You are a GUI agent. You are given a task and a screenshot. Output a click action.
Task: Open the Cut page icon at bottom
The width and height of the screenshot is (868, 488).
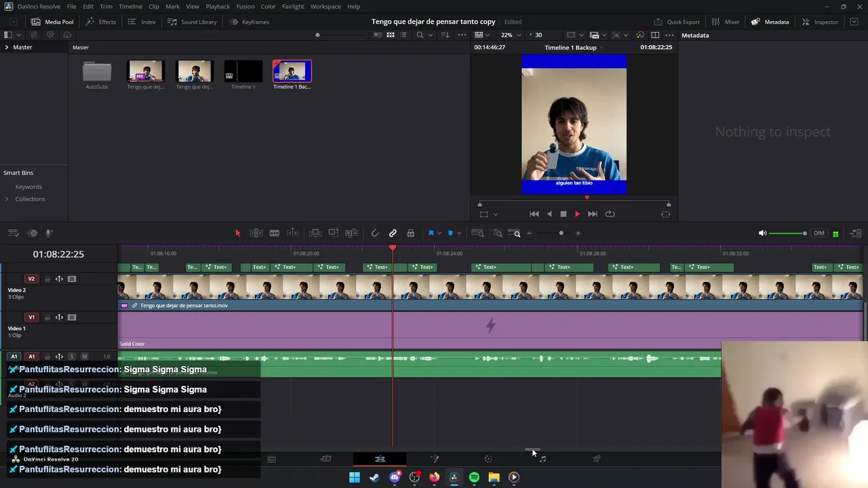point(325,459)
